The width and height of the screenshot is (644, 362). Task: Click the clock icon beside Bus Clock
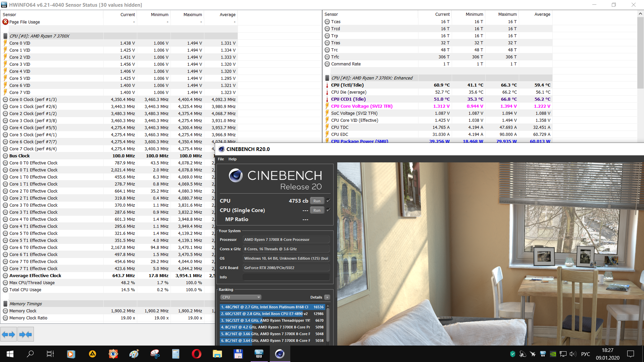(5, 156)
